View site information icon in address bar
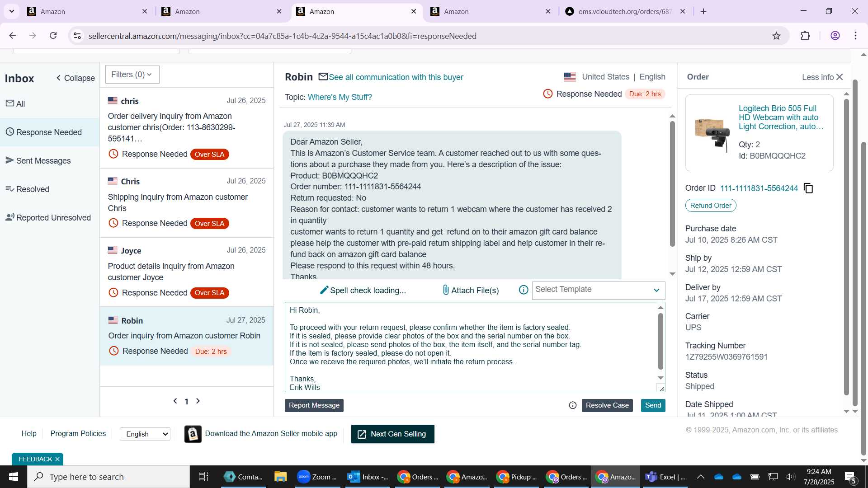This screenshot has height=488, width=868. tap(77, 36)
